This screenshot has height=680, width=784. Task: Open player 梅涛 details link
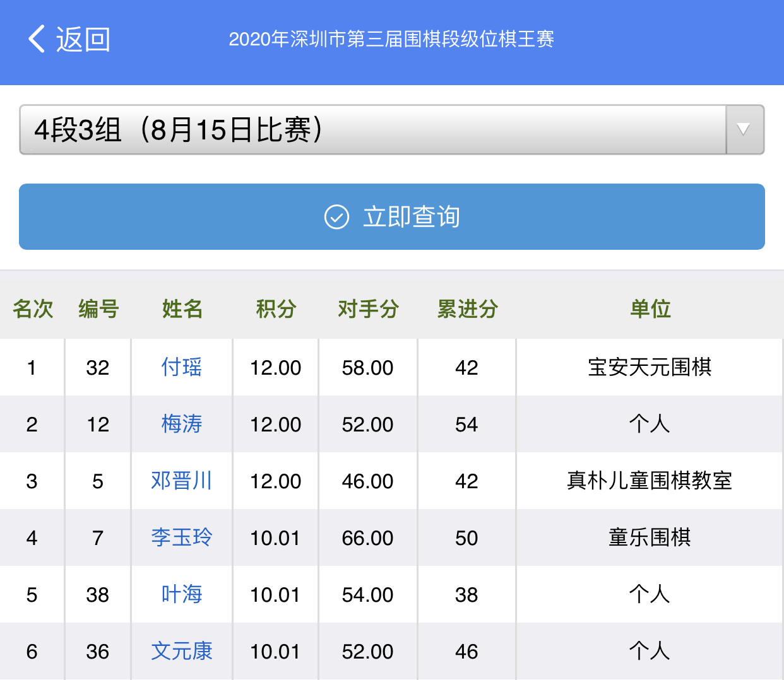182,424
